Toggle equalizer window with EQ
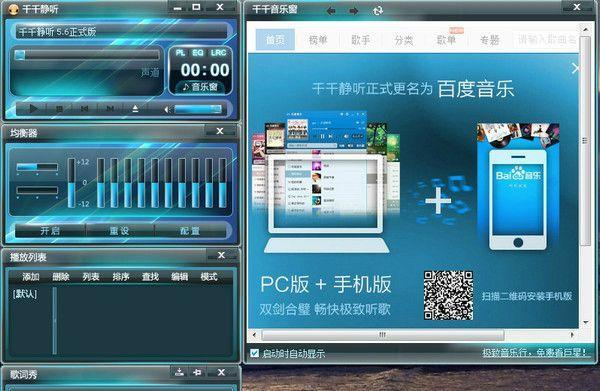 [198, 53]
